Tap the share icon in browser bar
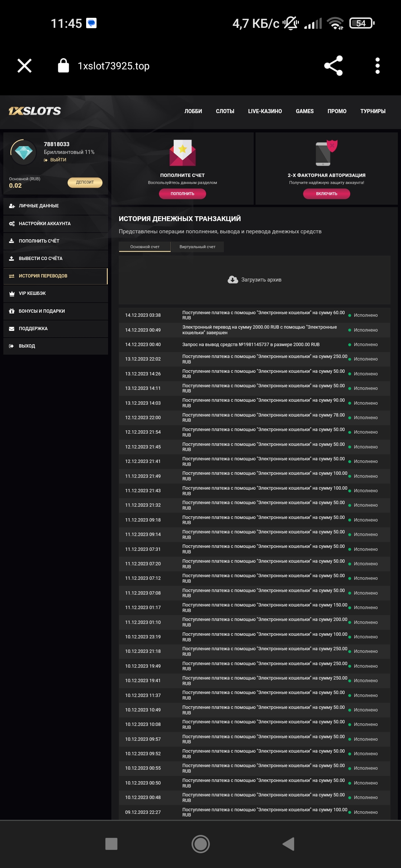The width and height of the screenshot is (401, 868). pyautogui.click(x=333, y=66)
